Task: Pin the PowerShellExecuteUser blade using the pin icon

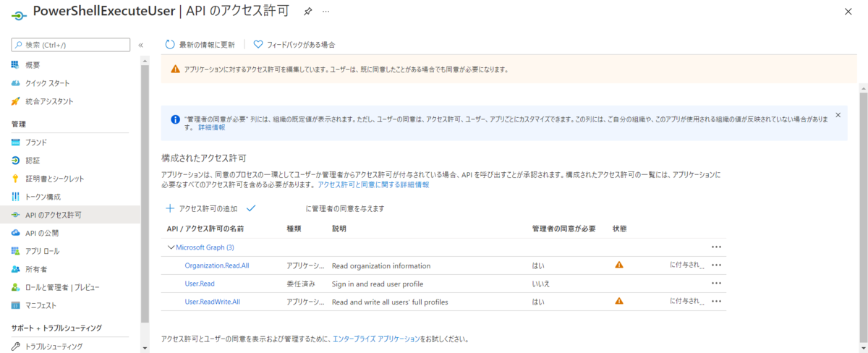Action: [308, 12]
